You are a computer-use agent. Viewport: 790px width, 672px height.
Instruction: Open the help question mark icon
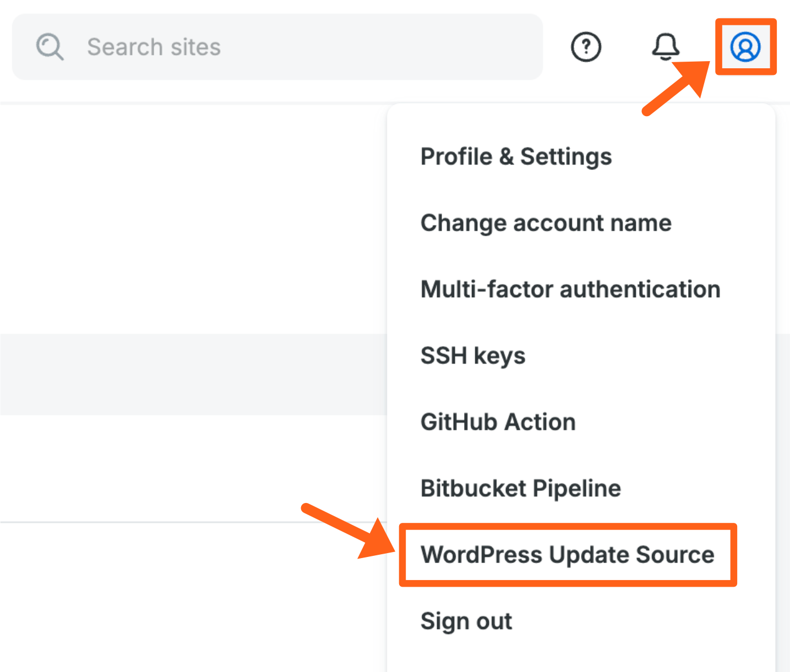586,47
